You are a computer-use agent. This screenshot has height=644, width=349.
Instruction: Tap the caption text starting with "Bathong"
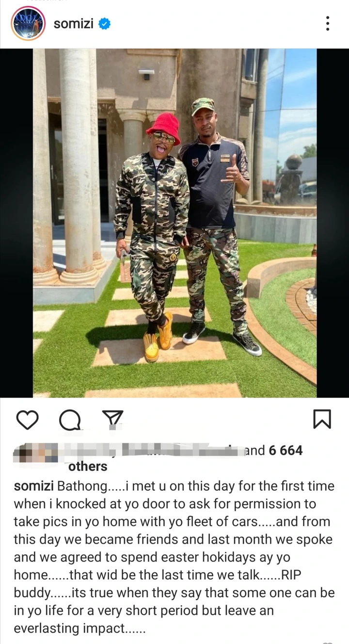point(174,558)
